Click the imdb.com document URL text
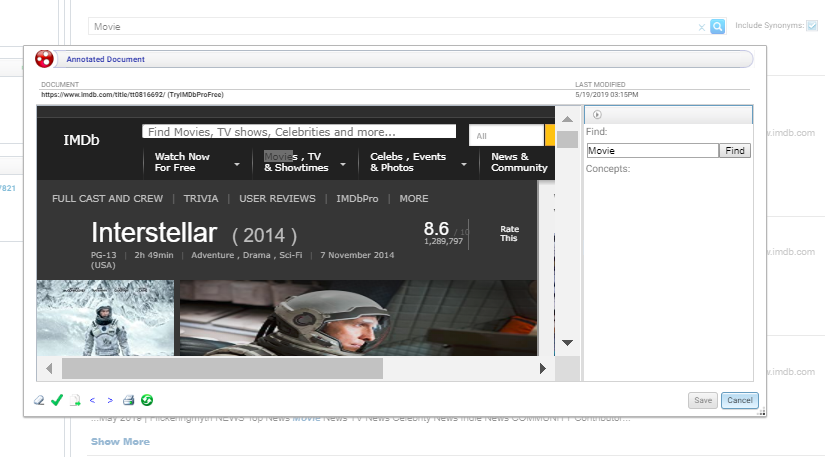 (x=132, y=95)
